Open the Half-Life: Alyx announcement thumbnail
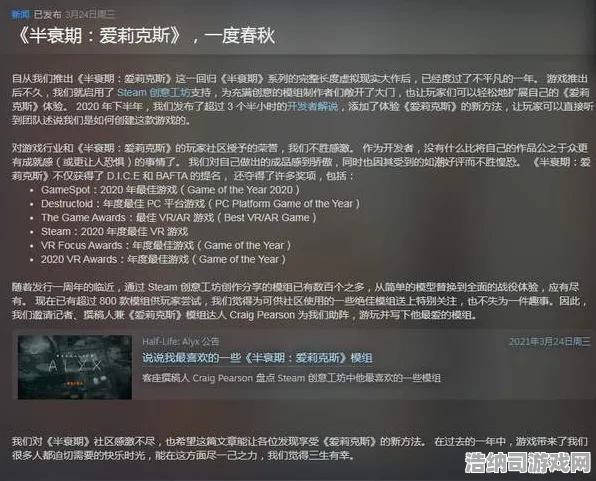This screenshot has width=596, height=481. (x=75, y=367)
